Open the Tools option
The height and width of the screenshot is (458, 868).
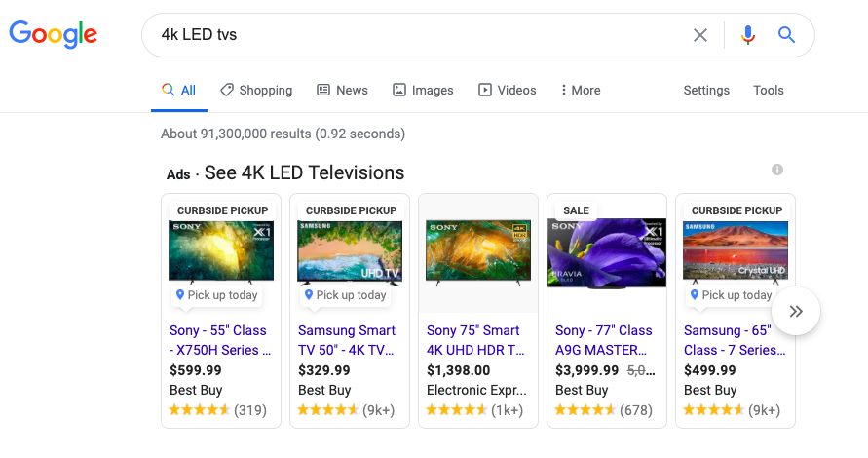(769, 90)
